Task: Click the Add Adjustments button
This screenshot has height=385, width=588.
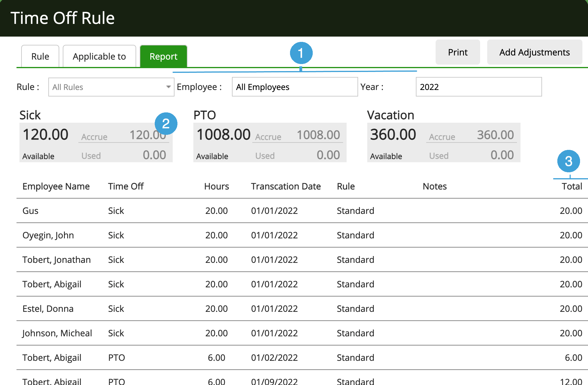Action: coord(535,52)
